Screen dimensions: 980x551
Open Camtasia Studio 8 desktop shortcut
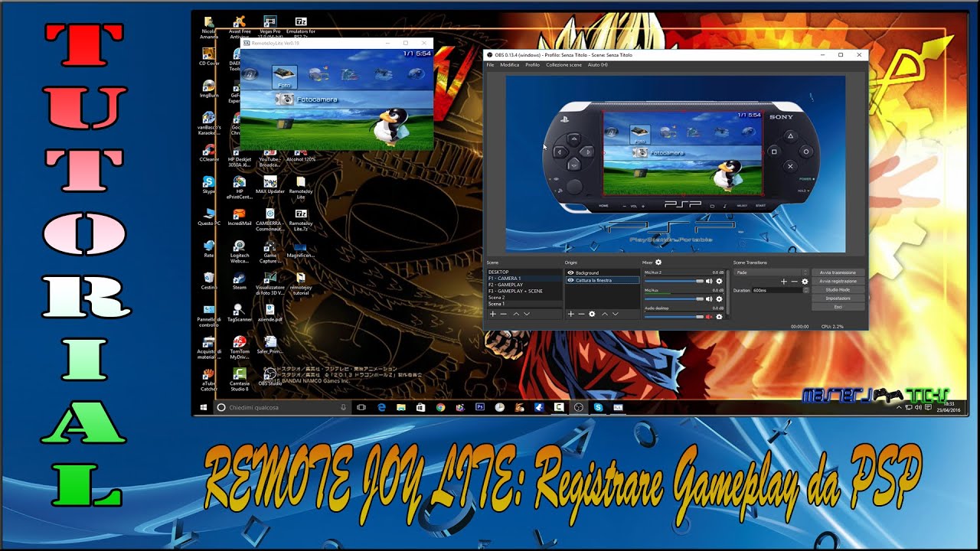point(239,379)
